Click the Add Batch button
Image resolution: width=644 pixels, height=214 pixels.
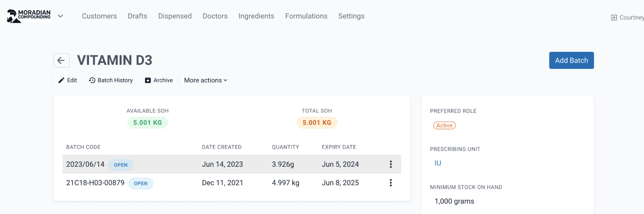point(571,60)
